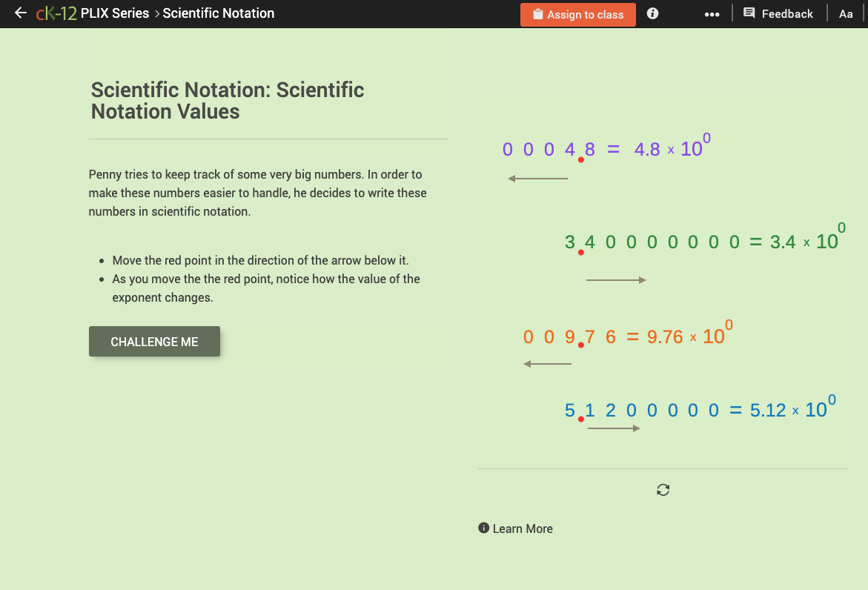868x590 pixels.
Task: Select the Scientific Notation breadcrumb
Action: pos(218,13)
